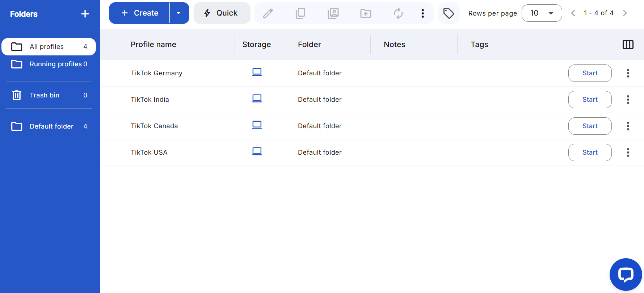Click local storage icon for TikTok Germany
Image resolution: width=644 pixels, height=293 pixels.
coord(257,72)
